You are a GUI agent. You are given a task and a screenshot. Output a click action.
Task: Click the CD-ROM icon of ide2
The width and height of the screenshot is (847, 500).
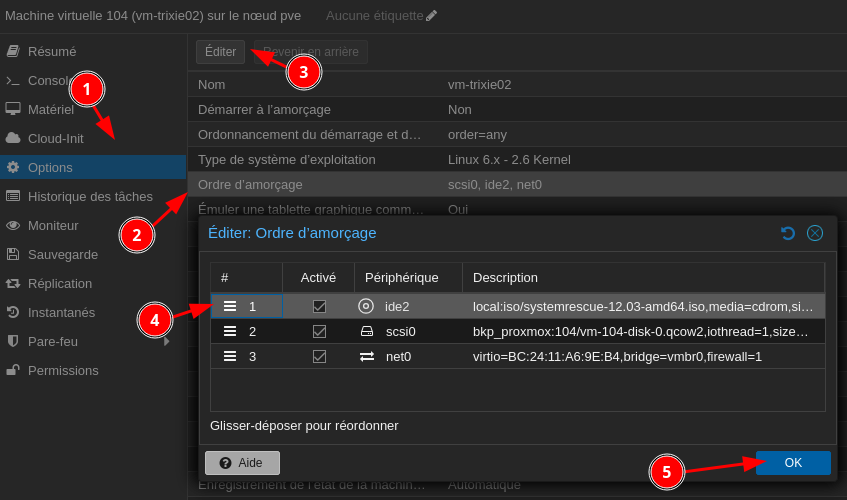[x=366, y=306]
